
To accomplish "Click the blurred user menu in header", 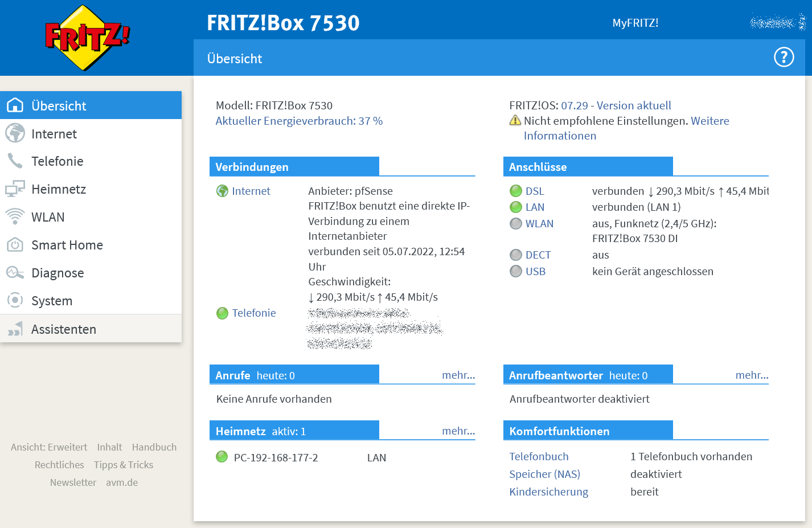I will (778, 22).
